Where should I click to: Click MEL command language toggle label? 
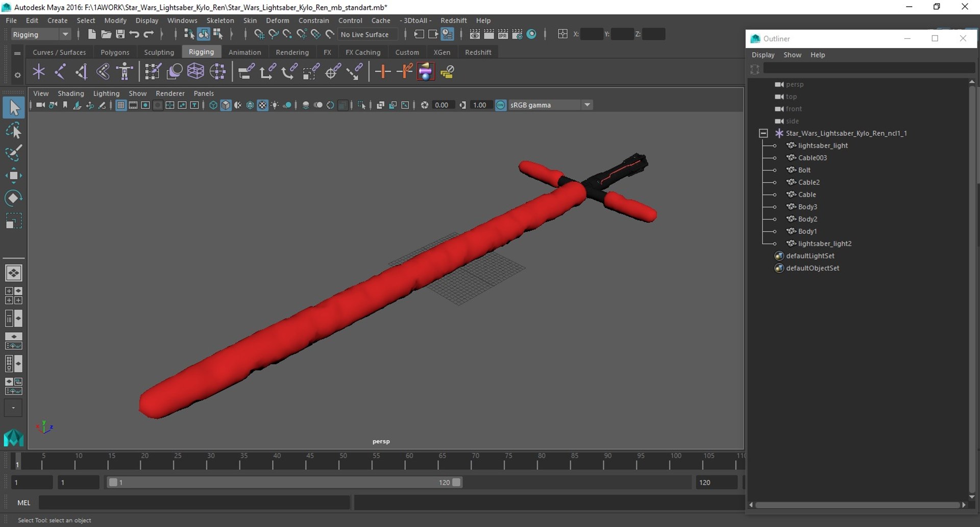(x=24, y=502)
